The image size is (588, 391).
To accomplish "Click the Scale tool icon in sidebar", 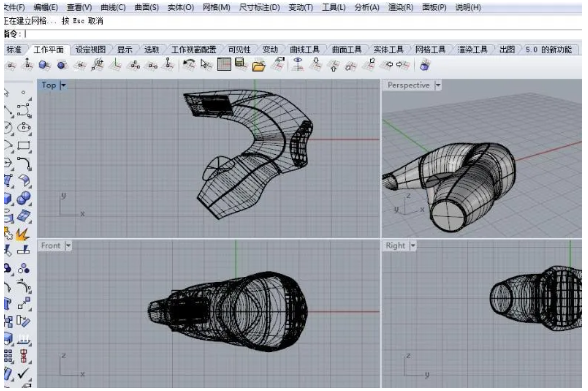I will click(x=24, y=304).
